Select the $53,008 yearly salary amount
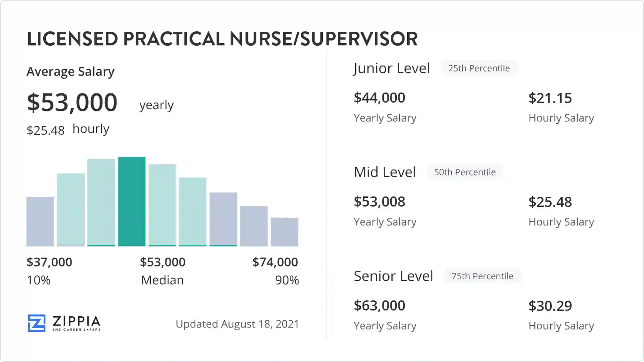The width and height of the screenshot is (644, 362). click(x=379, y=202)
